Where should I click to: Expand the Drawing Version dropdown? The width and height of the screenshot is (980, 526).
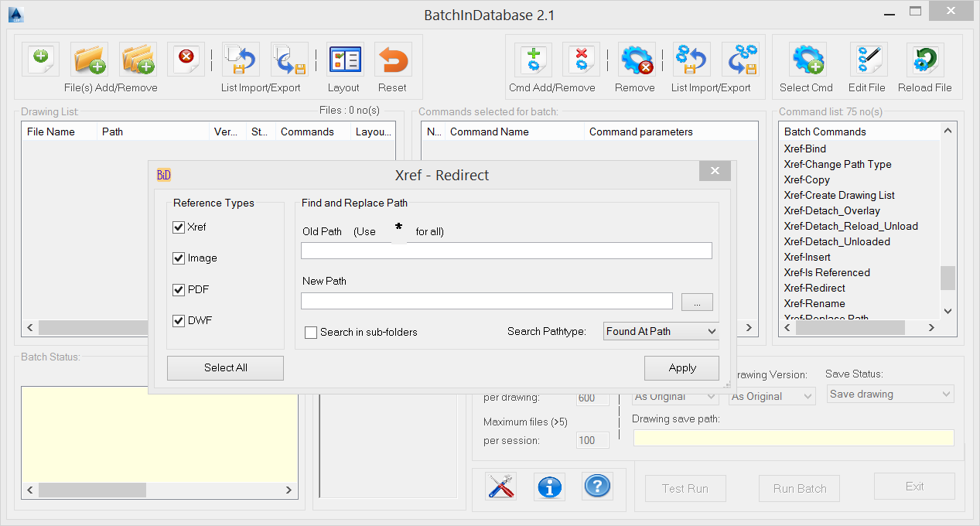tap(674, 395)
